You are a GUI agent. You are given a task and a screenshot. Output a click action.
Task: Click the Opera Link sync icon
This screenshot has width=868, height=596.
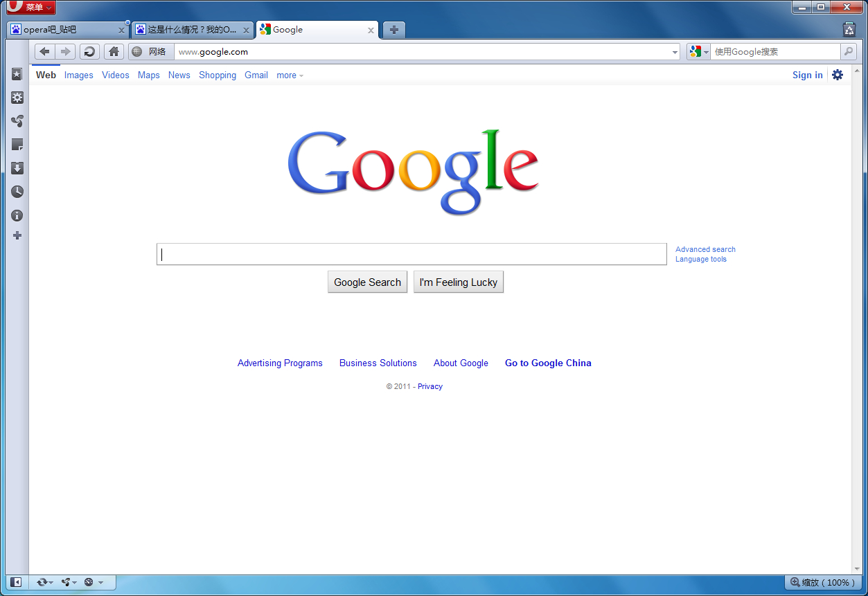click(x=42, y=582)
